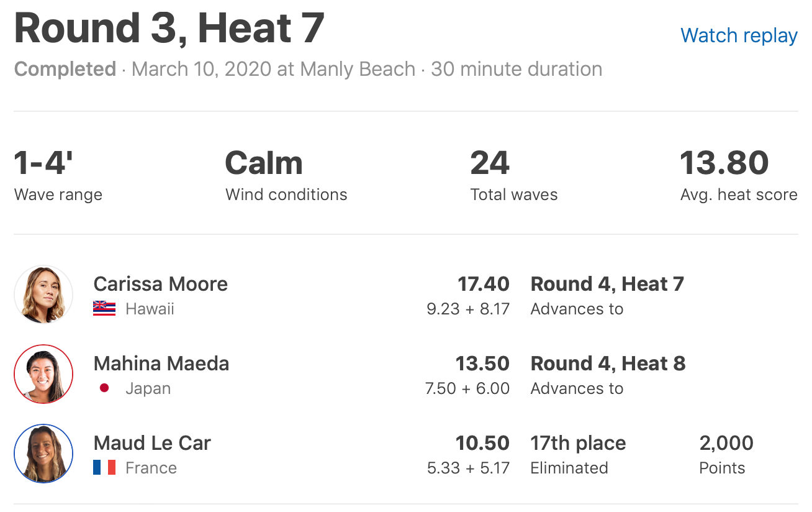Click the Round 3, Heat 7 heading
Viewport: 812px width, 512px height.
pyautogui.click(x=169, y=29)
